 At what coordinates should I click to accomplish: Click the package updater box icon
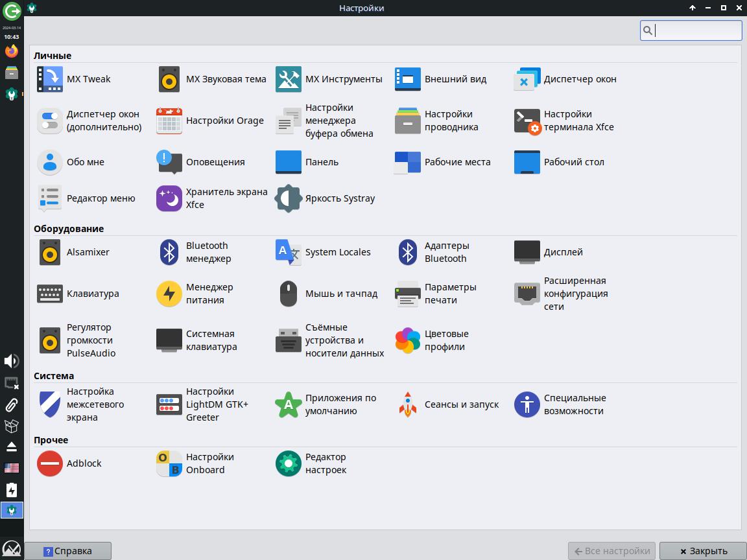pyautogui.click(x=12, y=426)
